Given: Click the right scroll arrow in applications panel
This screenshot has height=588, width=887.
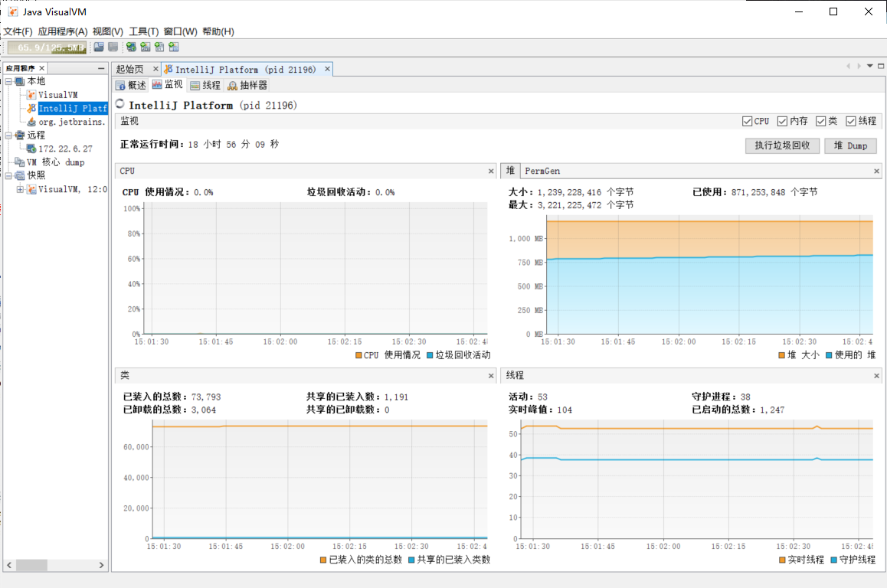Looking at the screenshot, I should [101, 565].
